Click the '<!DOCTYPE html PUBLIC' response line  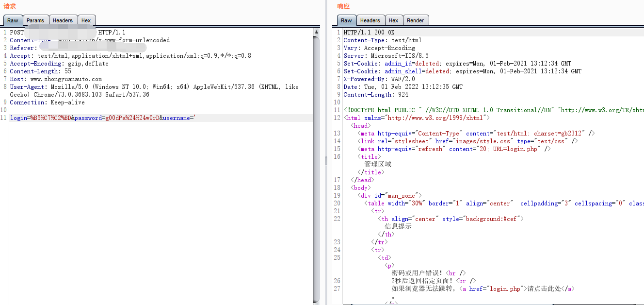click(494, 110)
